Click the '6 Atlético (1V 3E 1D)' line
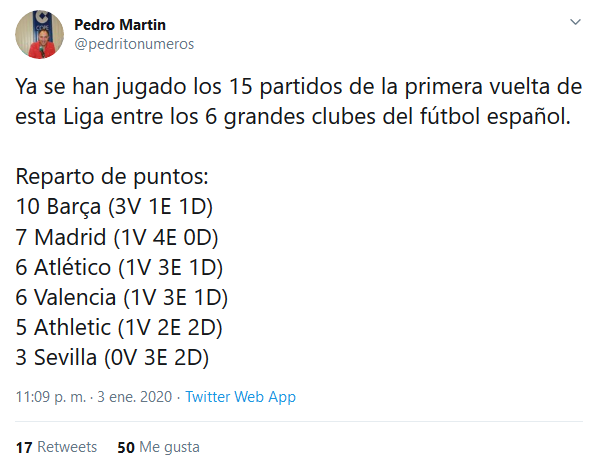Image resolution: width=598 pixels, height=471 pixels. click(119, 267)
